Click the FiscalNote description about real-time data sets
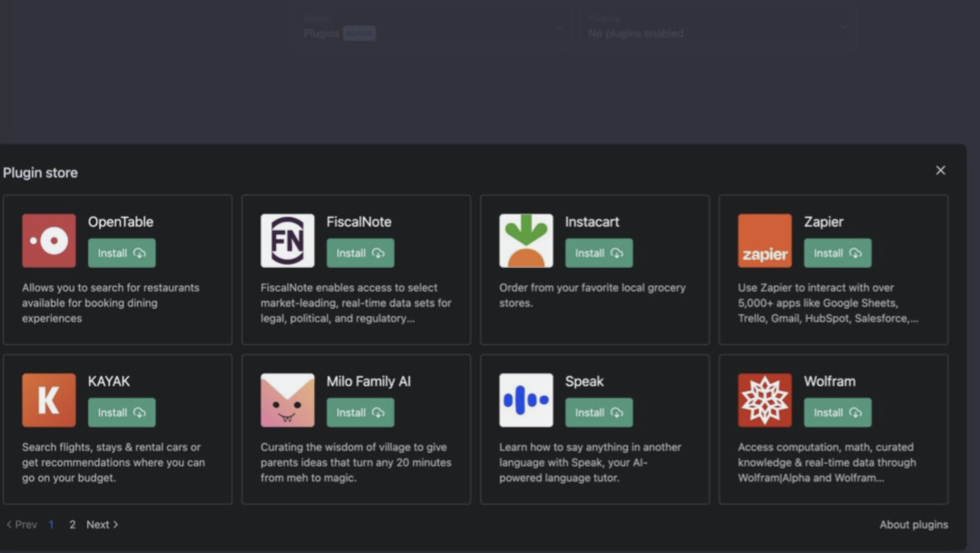This screenshot has height=553, width=980. (356, 302)
